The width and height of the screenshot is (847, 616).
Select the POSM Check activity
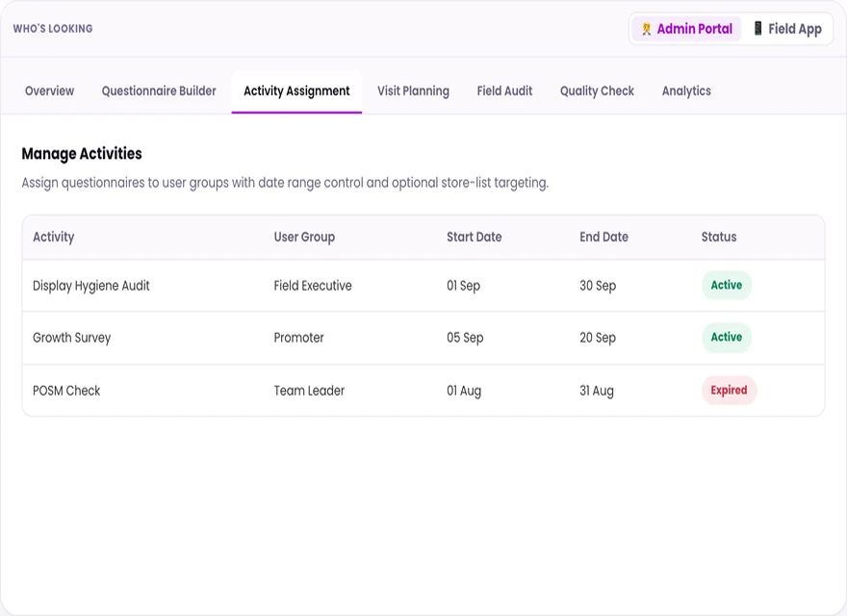66,390
